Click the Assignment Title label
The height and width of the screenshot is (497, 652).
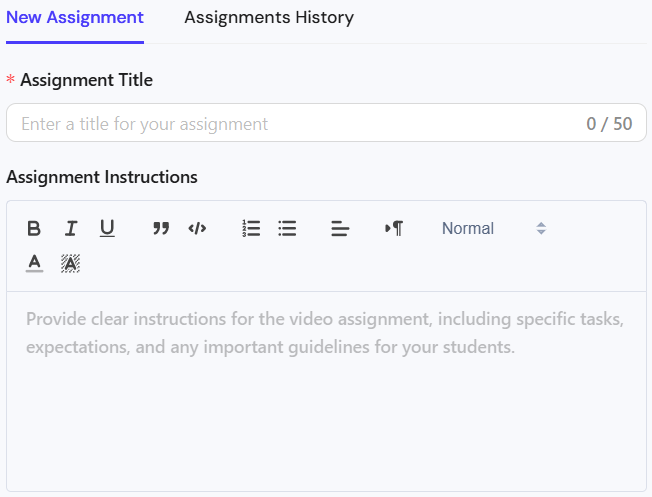86,80
